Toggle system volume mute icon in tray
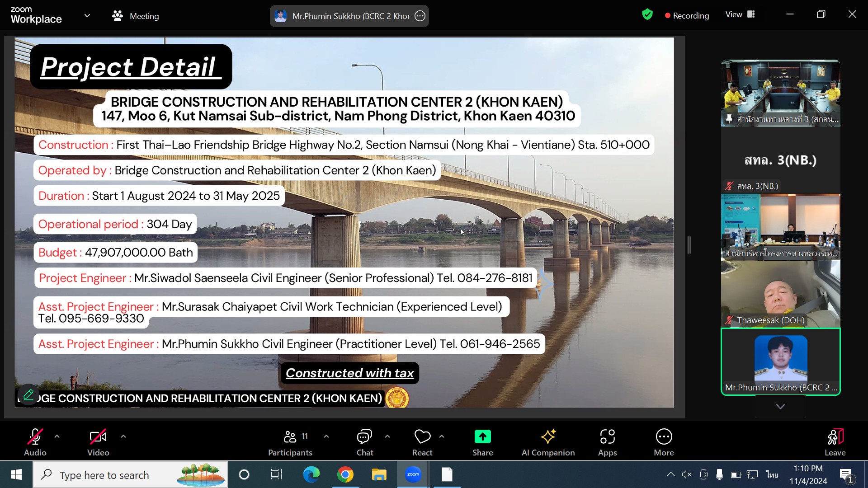 point(687,474)
